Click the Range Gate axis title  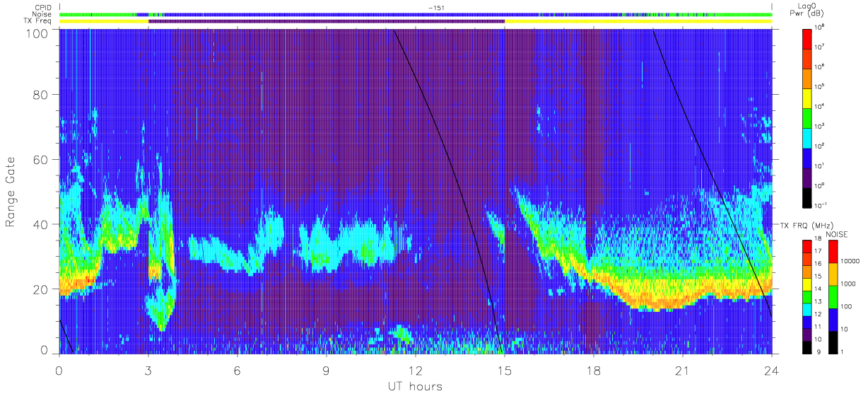point(11,192)
